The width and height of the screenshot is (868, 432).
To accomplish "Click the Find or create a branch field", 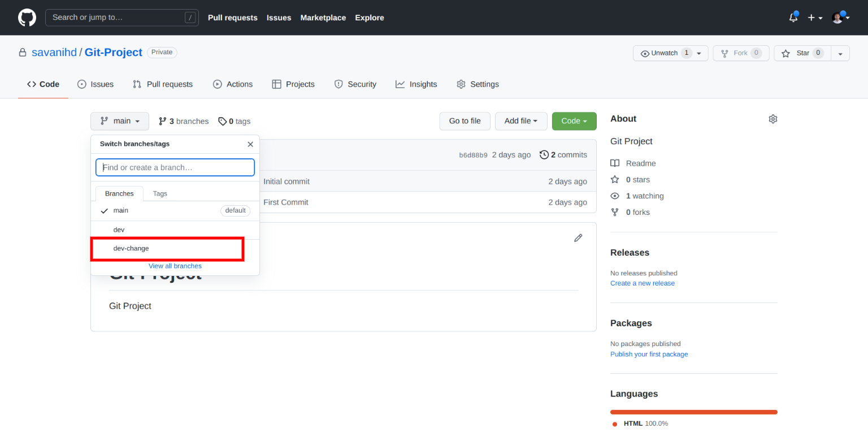I will tap(175, 167).
